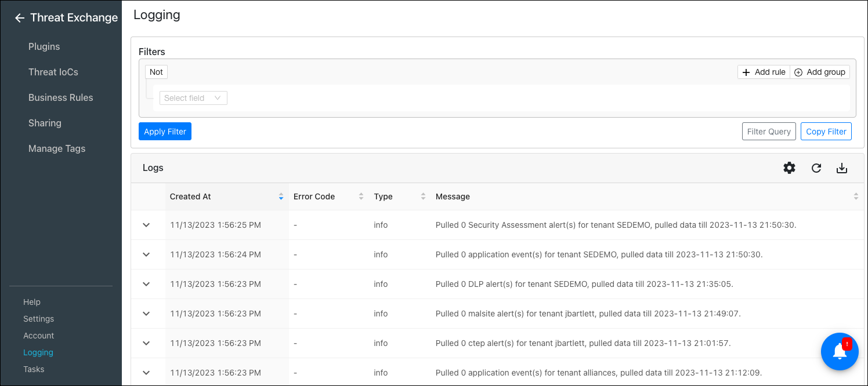Open the logs settings gear icon

click(x=789, y=168)
